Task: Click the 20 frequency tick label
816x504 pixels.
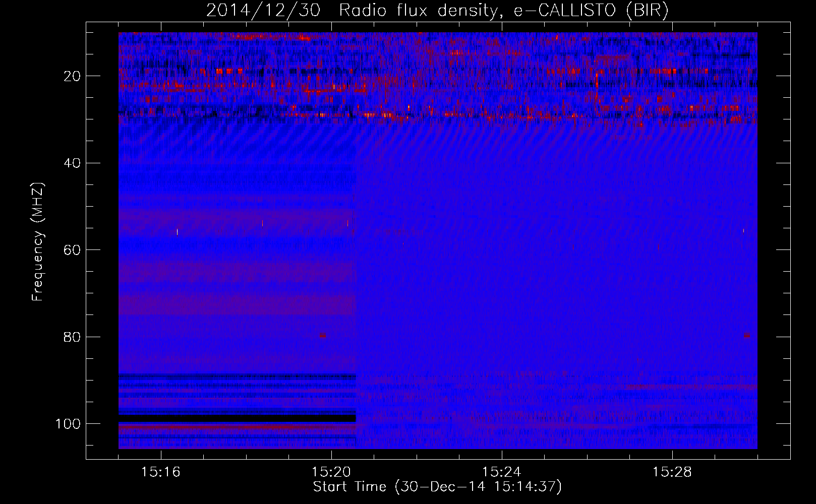Action: (x=73, y=76)
